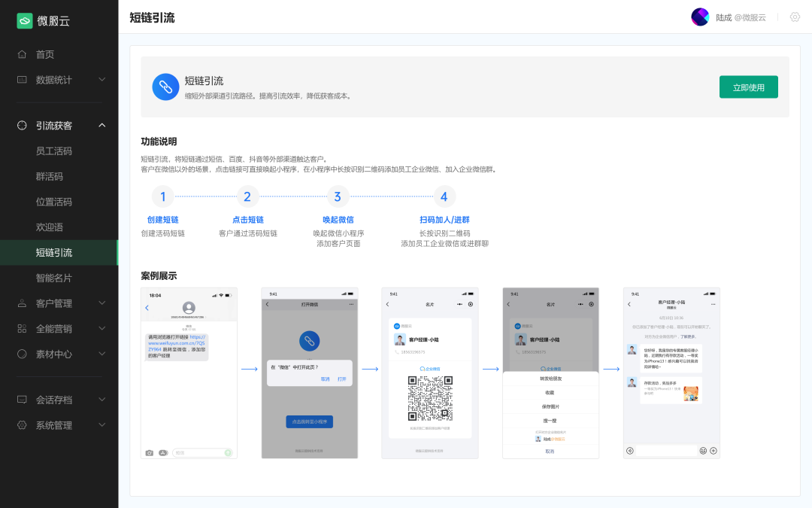The height and width of the screenshot is (508, 812).
Task: Click the 全能营销 grid icon
Action: click(22, 329)
